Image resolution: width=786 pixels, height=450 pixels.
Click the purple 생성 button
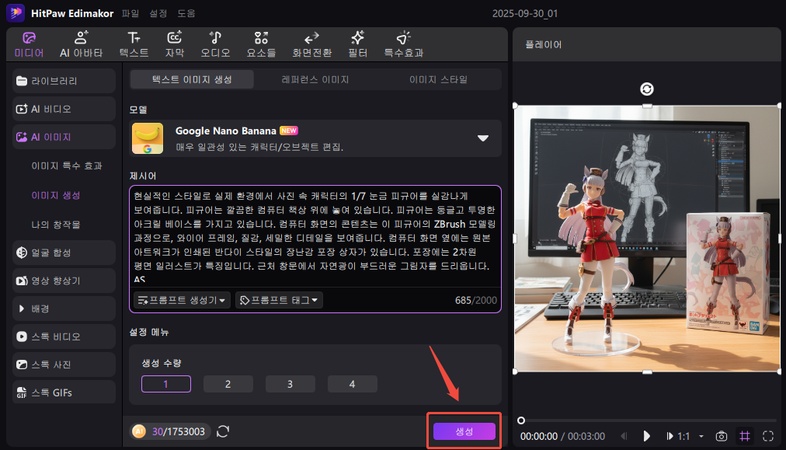pyautogui.click(x=464, y=430)
